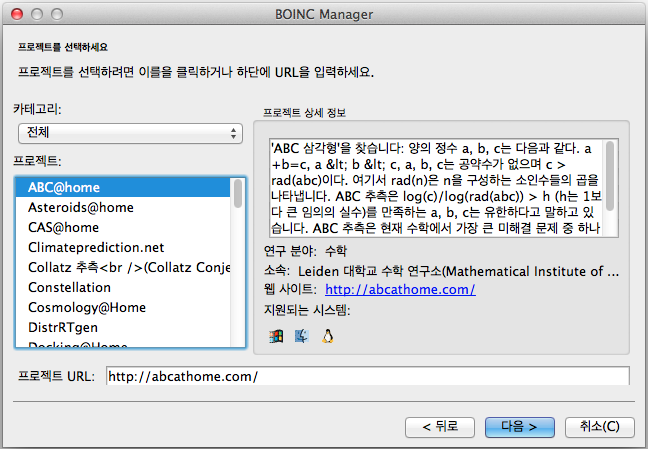
Task: Click the < 뒤로 back button
Action: pyautogui.click(x=440, y=427)
